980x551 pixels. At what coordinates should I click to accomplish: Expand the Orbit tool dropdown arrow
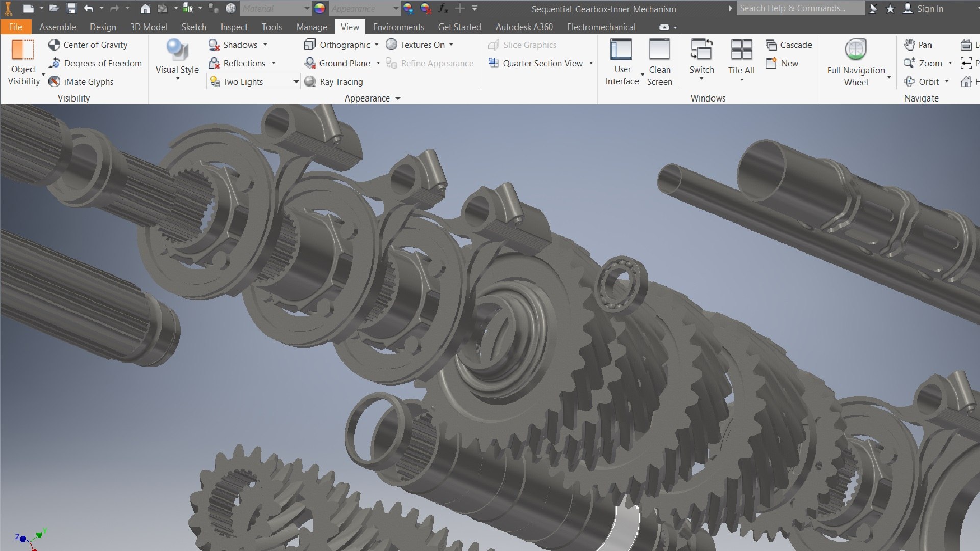tap(947, 82)
